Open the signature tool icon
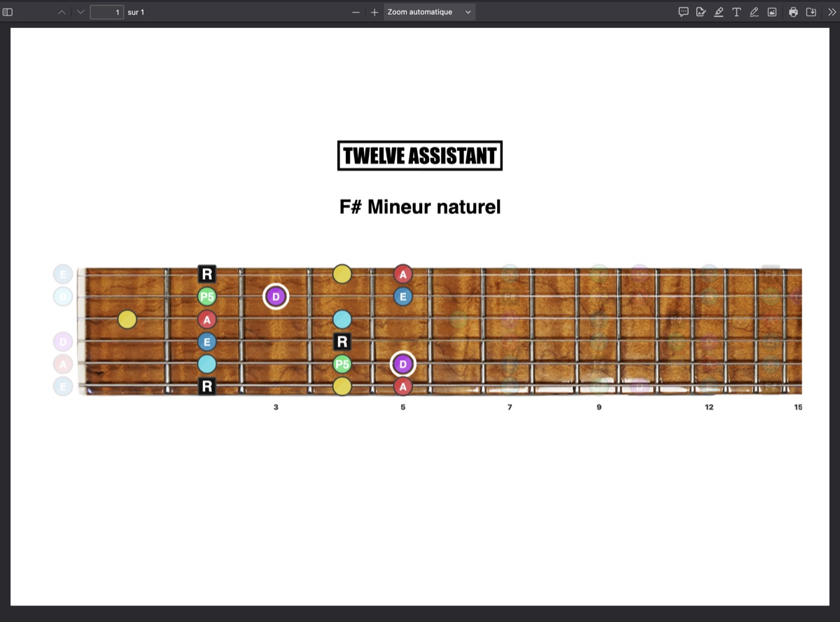This screenshot has height=622, width=840. (x=701, y=12)
